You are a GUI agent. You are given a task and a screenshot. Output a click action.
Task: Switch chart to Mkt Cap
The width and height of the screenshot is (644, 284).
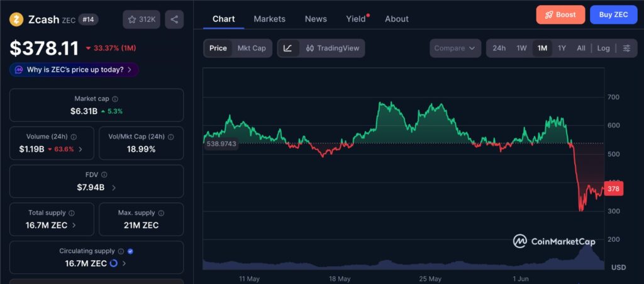pyautogui.click(x=252, y=48)
